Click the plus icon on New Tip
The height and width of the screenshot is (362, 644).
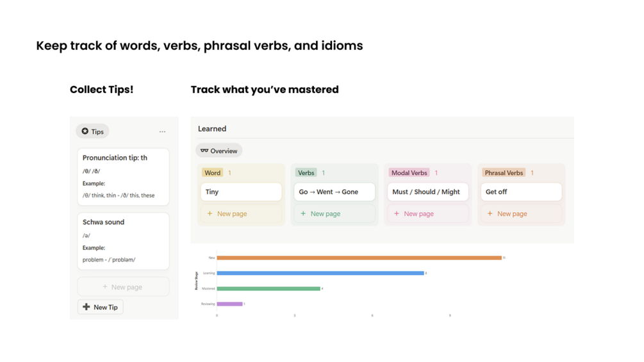(x=87, y=307)
